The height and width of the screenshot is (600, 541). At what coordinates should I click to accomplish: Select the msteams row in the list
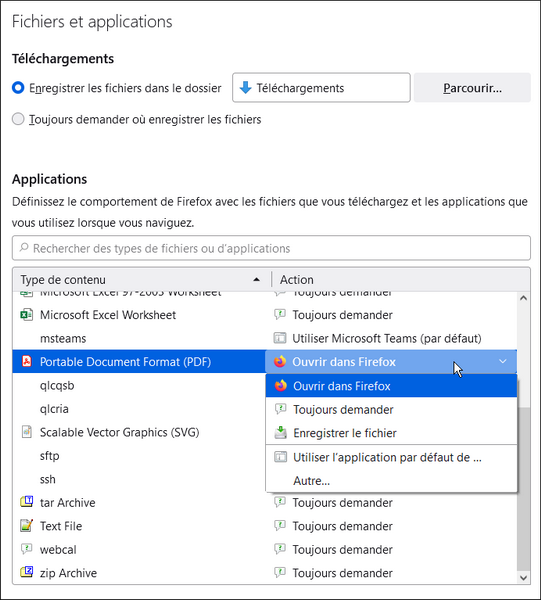(x=264, y=338)
